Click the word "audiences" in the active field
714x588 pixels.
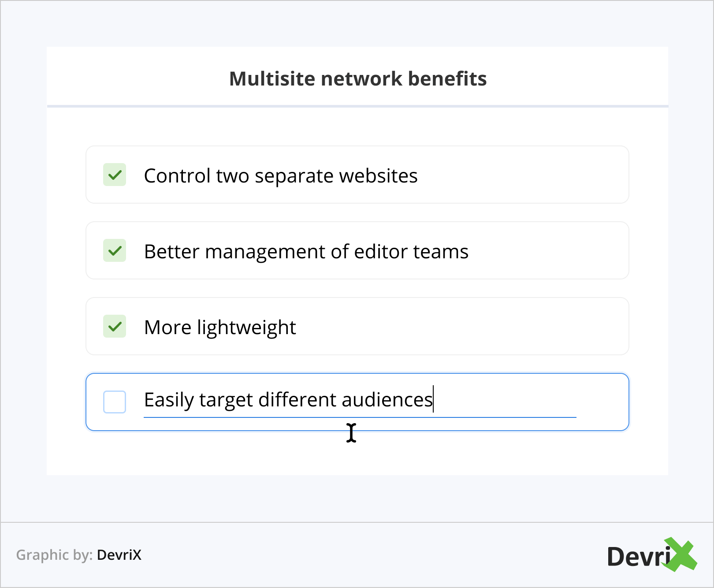[x=387, y=400]
